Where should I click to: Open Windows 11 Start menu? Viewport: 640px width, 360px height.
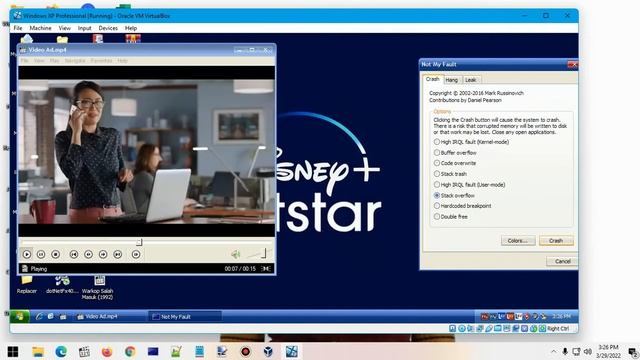click(13, 351)
